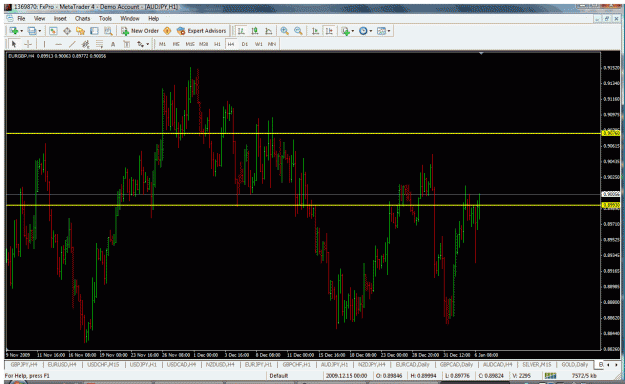625x384 pixels.
Task: Expand the new chart dropdown arrow
Action: pos(21,31)
